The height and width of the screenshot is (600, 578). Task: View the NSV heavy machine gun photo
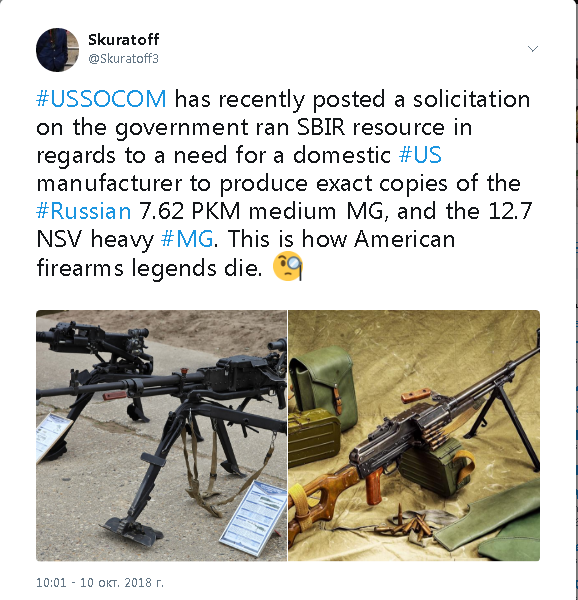point(161,435)
